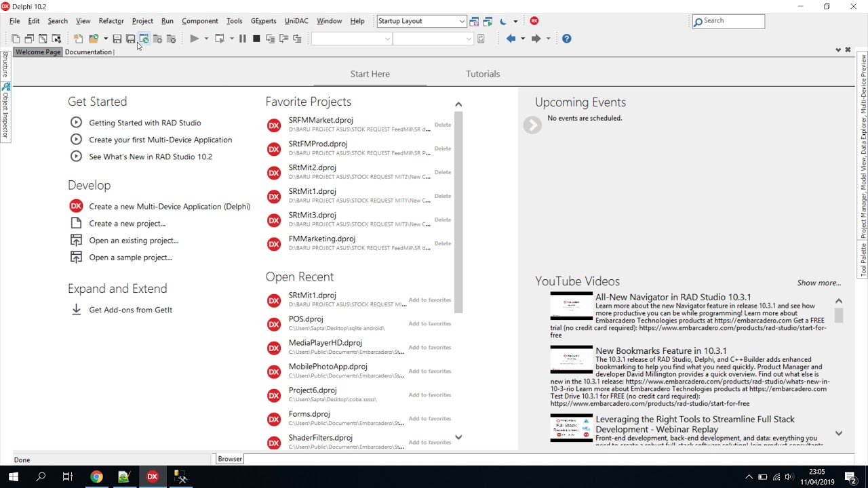Open the GExperts menu

[x=264, y=21]
